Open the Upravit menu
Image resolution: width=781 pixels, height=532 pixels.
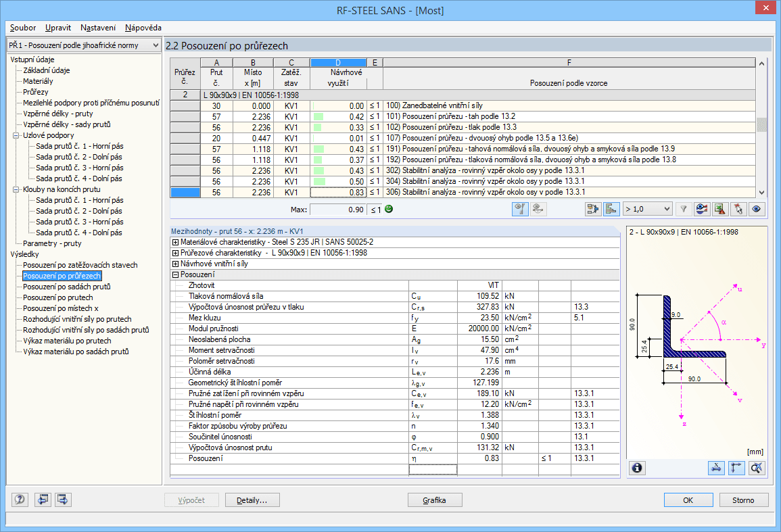(x=57, y=28)
